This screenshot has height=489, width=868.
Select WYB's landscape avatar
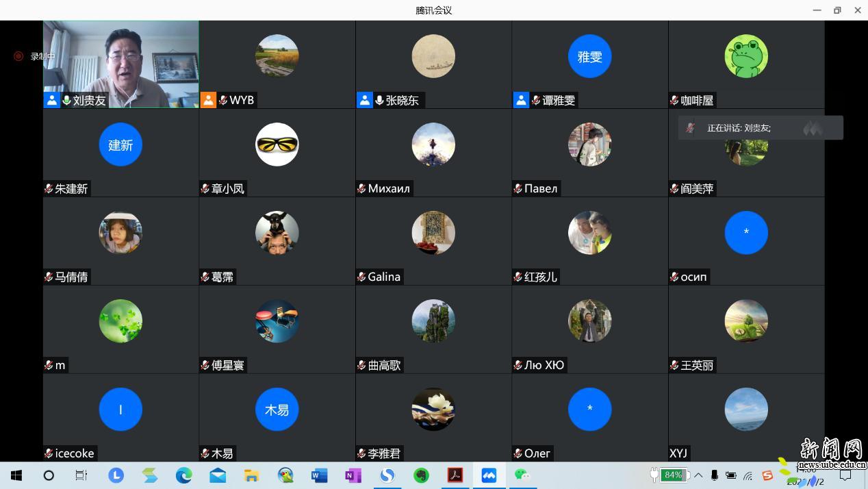[277, 56]
